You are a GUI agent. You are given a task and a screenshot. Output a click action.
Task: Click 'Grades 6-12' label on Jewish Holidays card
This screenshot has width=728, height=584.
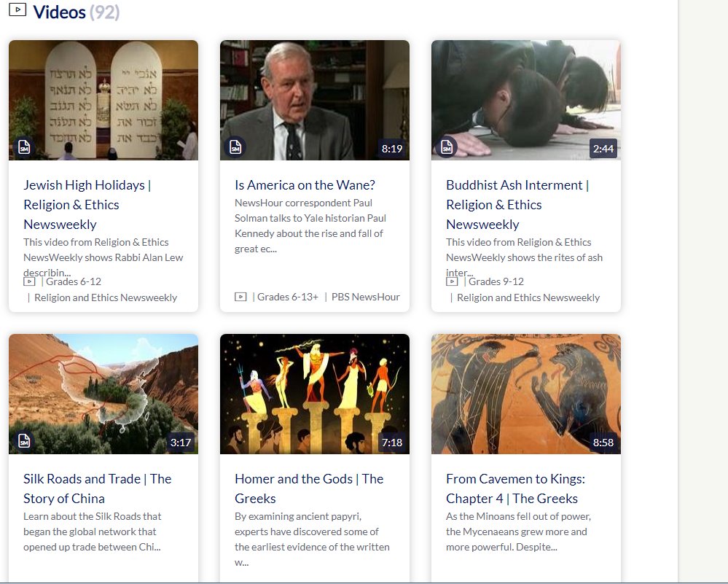click(x=74, y=281)
